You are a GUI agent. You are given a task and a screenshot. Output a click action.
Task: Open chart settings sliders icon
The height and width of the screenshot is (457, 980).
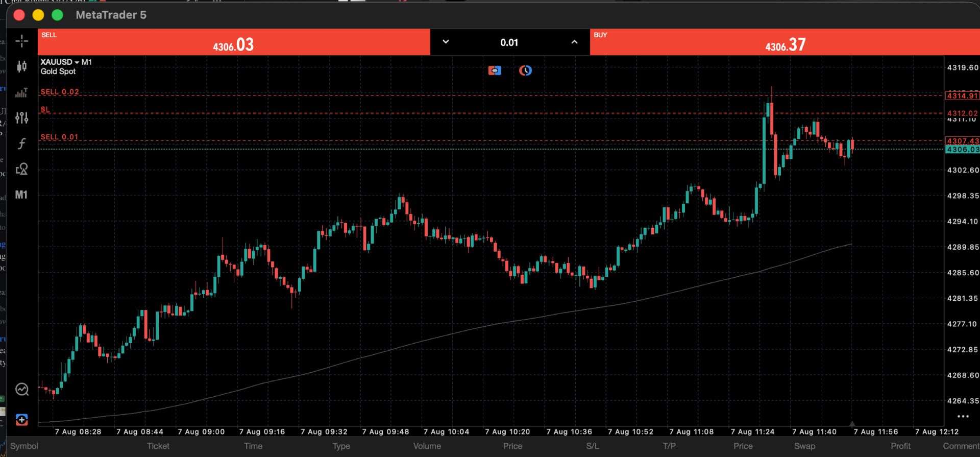21,118
